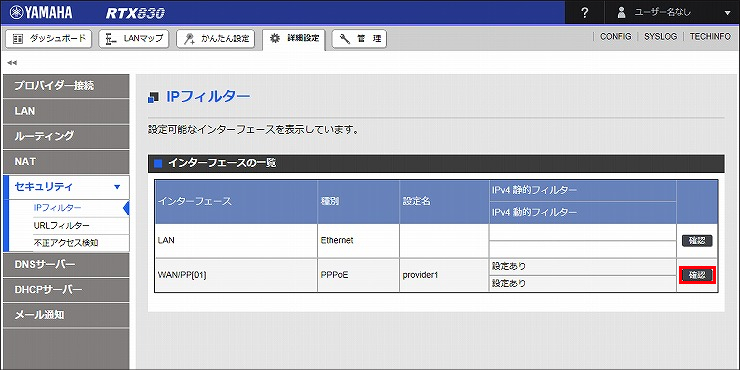Click the インターフェース column header
The image size is (740, 370).
pyautogui.click(x=236, y=202)
